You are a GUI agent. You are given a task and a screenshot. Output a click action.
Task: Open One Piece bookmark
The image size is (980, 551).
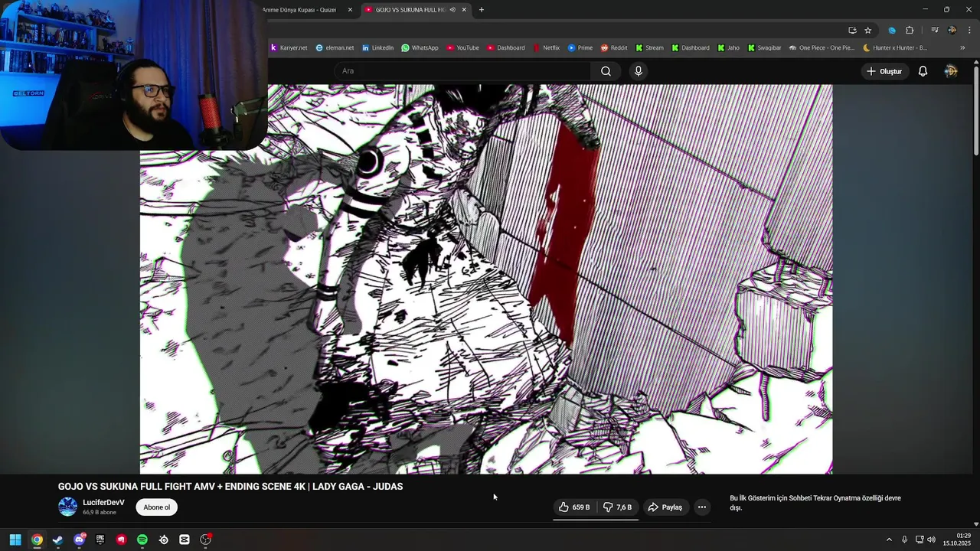pos(822,47)
